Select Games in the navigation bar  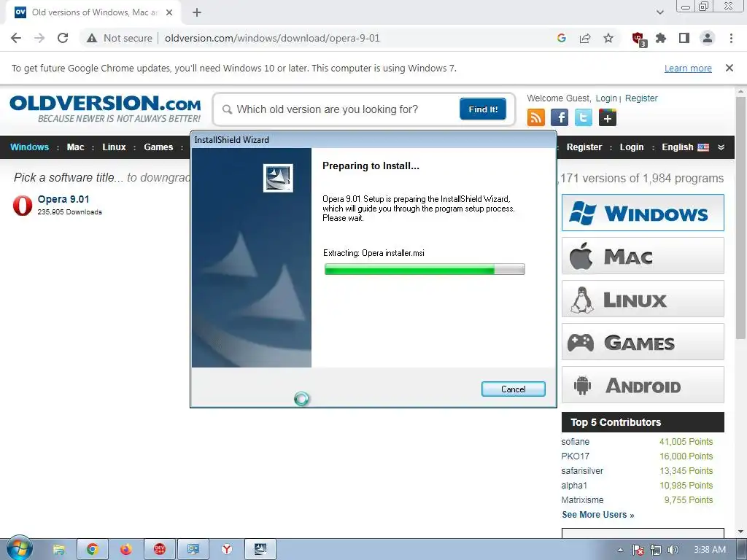click(x=158, y=147)
